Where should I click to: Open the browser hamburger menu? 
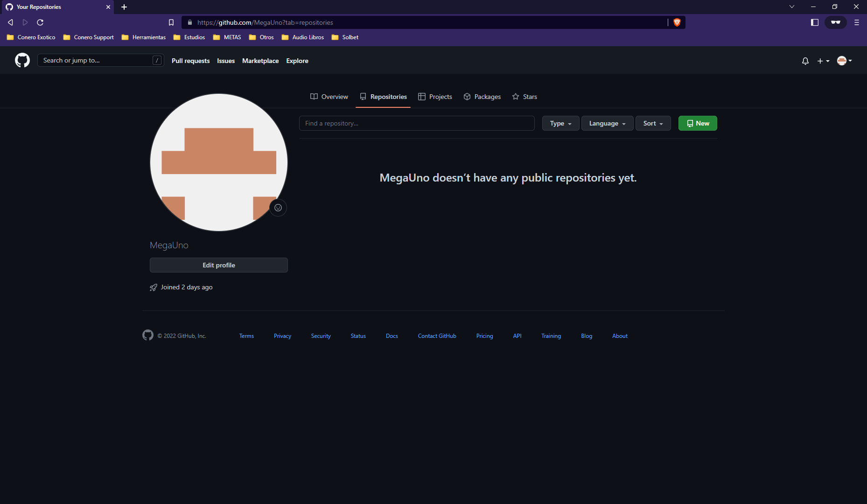pyautogui.click(x=857, y=22)
